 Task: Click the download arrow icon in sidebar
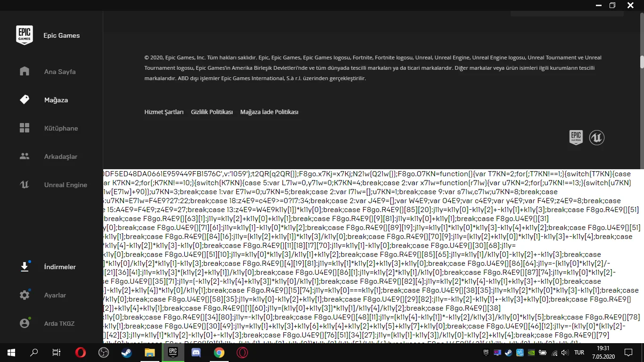(25, 267)
